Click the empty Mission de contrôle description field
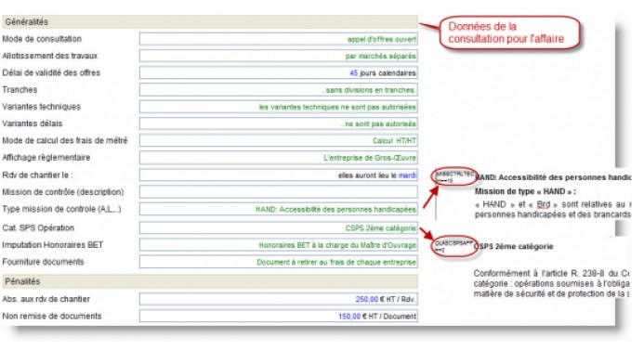Viewport: 644px width, 350px height. (x=279, y=192)
